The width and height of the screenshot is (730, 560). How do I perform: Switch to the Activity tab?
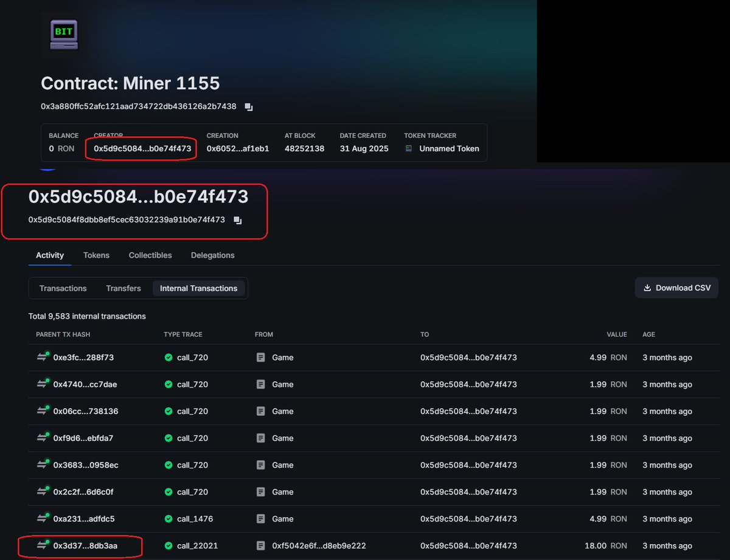click(50, 255)
